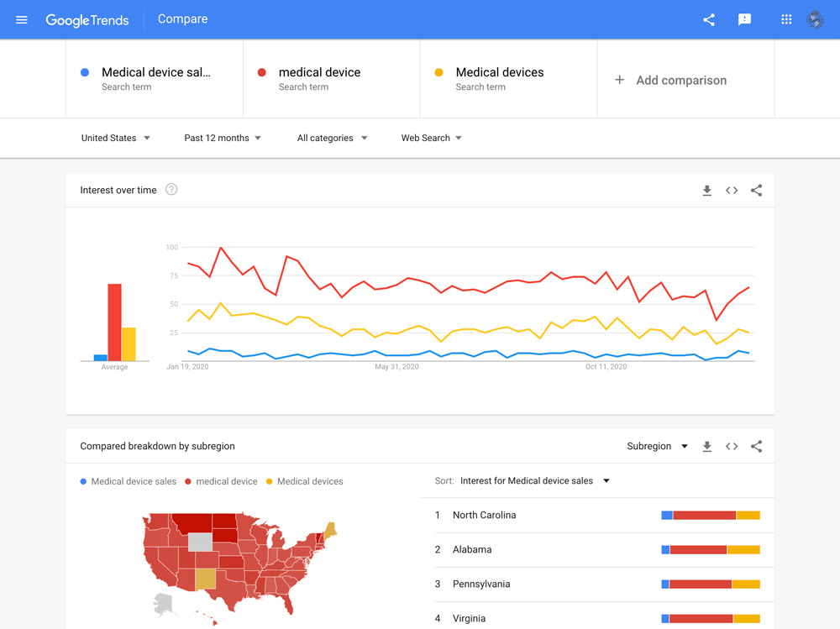Click the 'Interest over time' heading
This screenshot has height=629, width=840.
[x=118, y=190]
